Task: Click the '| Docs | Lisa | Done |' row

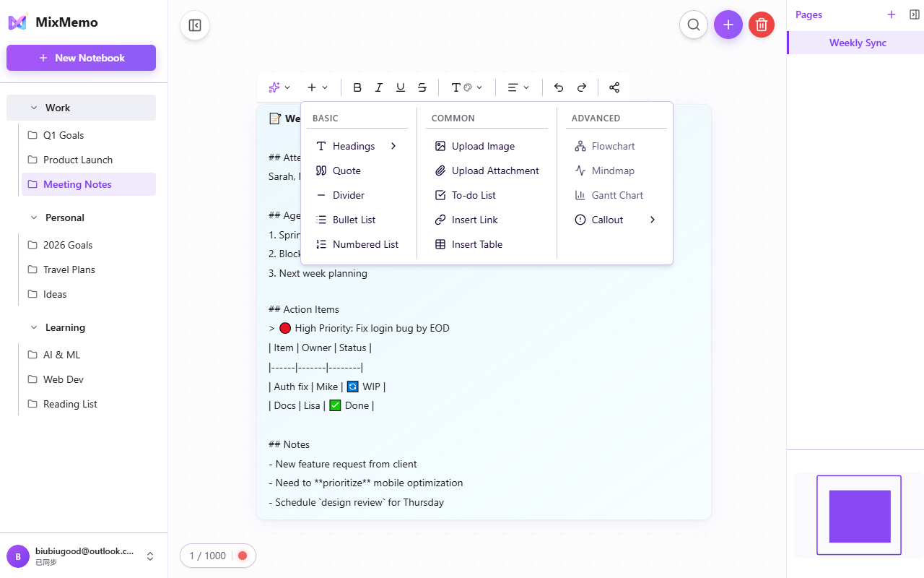Action: [x=321, y=405]
